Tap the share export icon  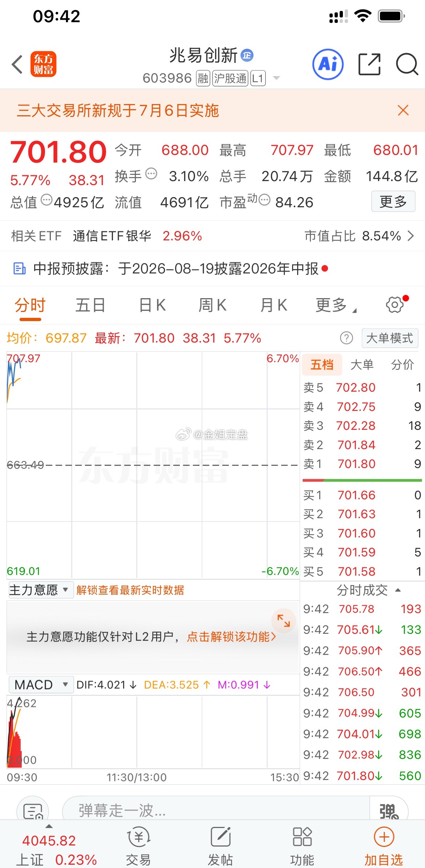click(x=369, y=64)
